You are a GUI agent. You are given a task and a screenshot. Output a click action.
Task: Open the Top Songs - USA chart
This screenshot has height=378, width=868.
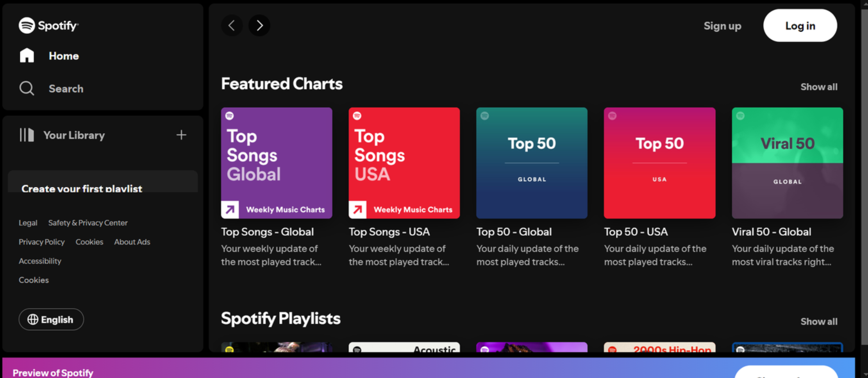404,163
